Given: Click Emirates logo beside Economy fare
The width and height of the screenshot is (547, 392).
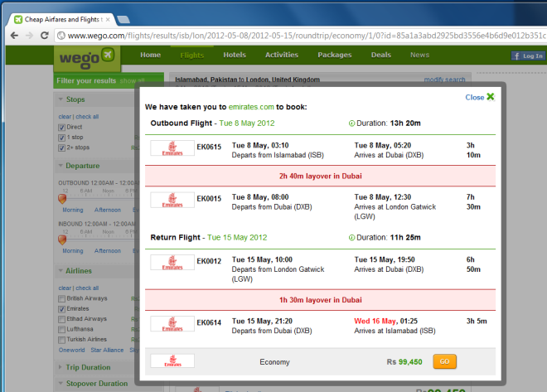Looking at the screenshot, I should click(x=172, y=361).
